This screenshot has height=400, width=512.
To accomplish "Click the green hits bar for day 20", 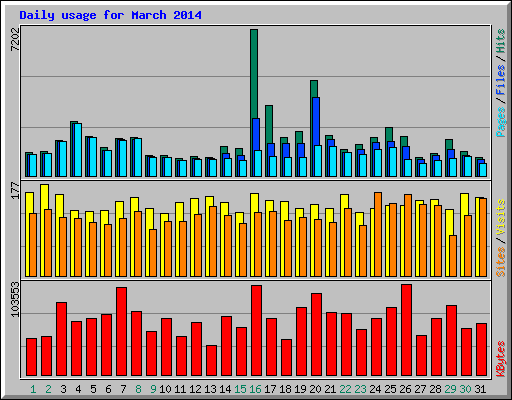I will (x=314, y=88).
